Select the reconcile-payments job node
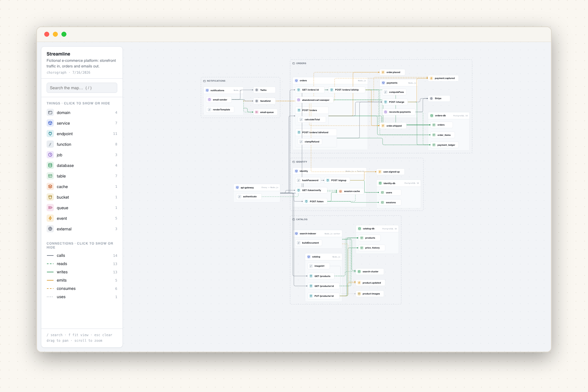Image resolution: width=588 pixels, height=392 pixels. [x=399, y=112]
